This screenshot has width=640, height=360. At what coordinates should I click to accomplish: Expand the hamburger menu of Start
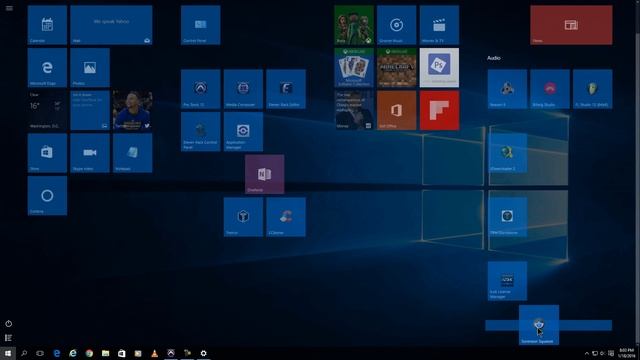[9, 8]
